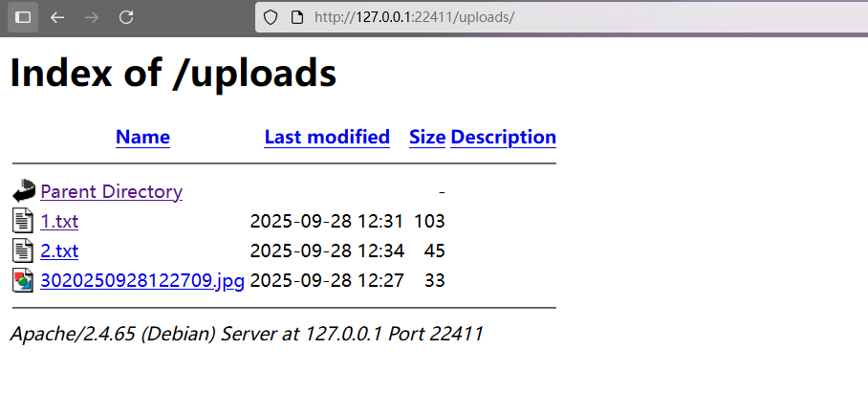Reload the page with refresh icon

point(126,18)
